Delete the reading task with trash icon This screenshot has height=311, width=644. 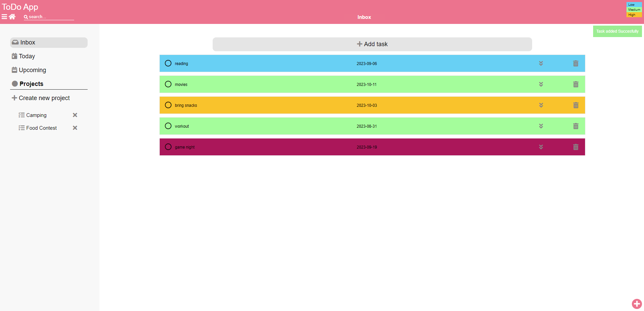pyautogui.click(x=576, y=63)
